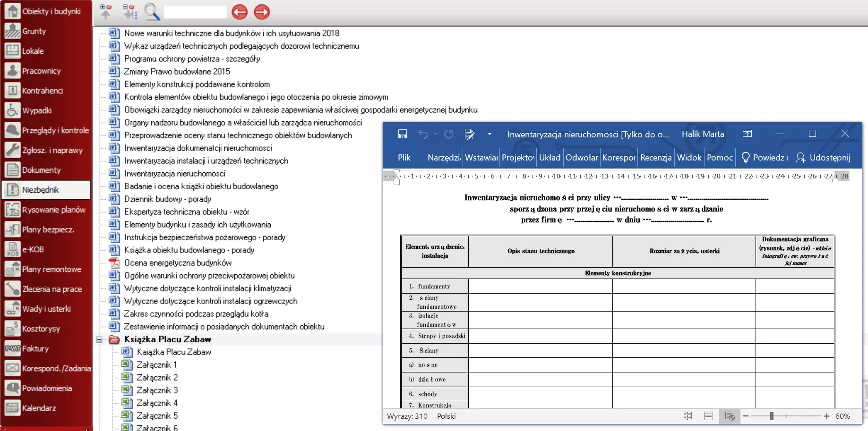Click the Powiedz mi search box
The width and height of the screenshot is (868, 431).
point(764,158)
